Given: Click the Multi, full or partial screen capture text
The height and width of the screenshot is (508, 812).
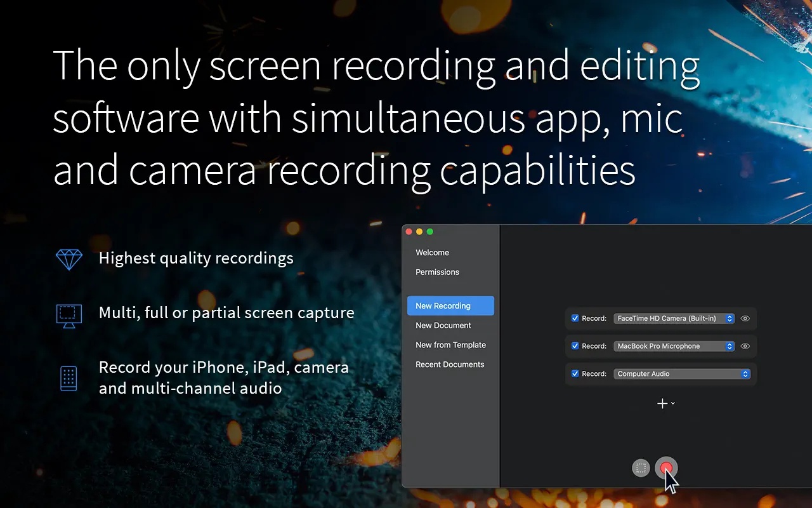Looking at the screenshot, I should coord(226,313).
